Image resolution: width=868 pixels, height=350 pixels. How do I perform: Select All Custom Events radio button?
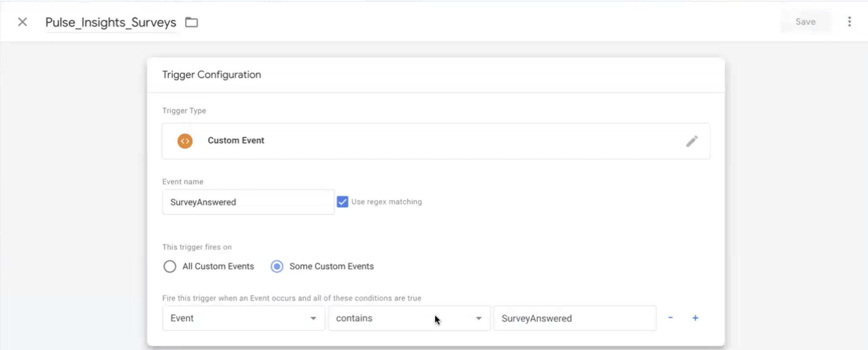[x=169, y=266]
